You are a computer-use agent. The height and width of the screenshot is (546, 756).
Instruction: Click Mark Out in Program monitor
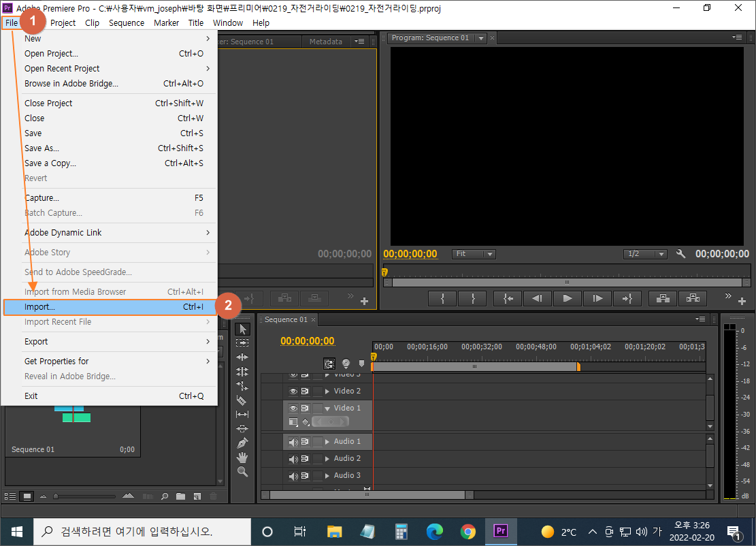(473, 299)
